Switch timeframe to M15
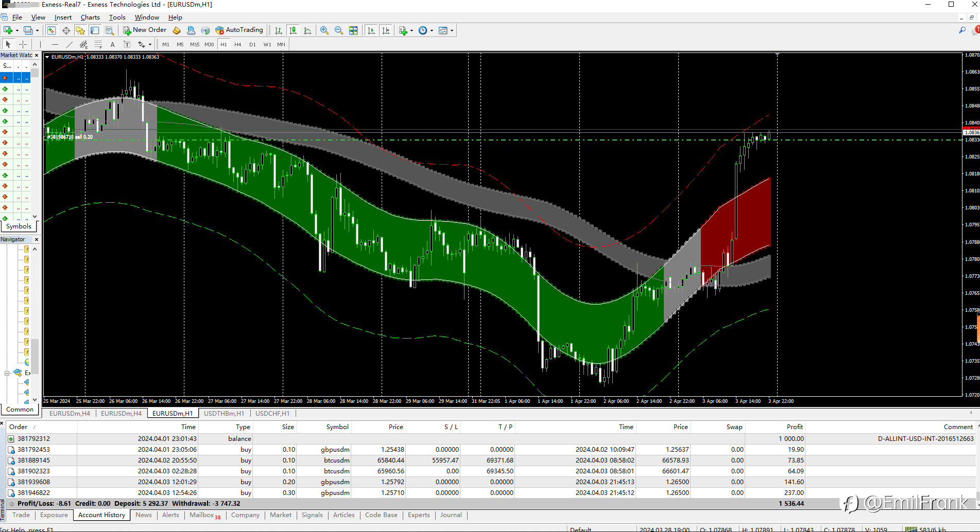The height and width of the screenshot is (532, 980). (195, 44)
